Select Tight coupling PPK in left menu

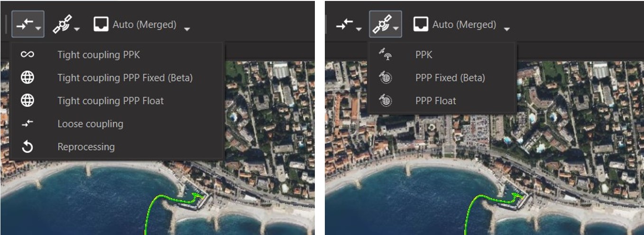click(x=117, y=54)
